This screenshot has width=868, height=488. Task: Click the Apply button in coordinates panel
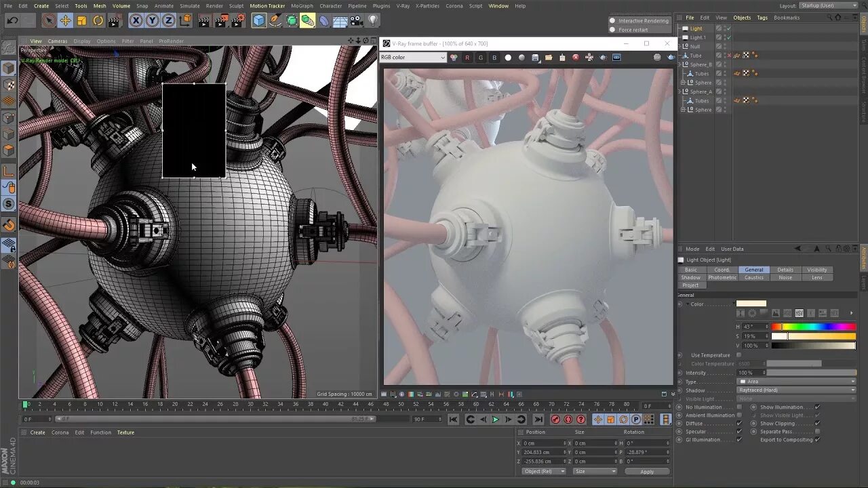[647, 472]
